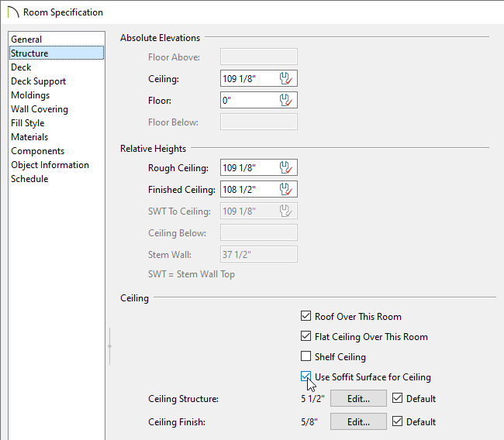Screen dimensions: 504x440
Task: Select the Structure panel
Action: [57, 53]
